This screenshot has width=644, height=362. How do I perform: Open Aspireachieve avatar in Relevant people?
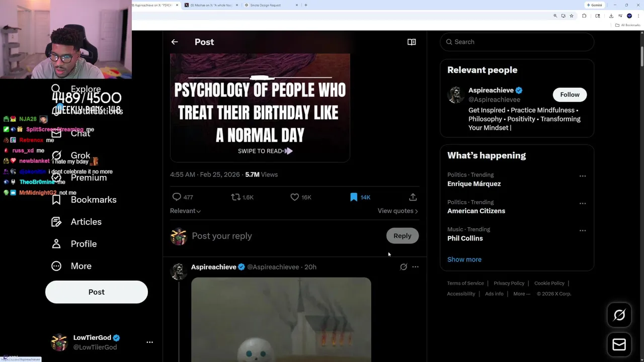(x=456, y=95)
